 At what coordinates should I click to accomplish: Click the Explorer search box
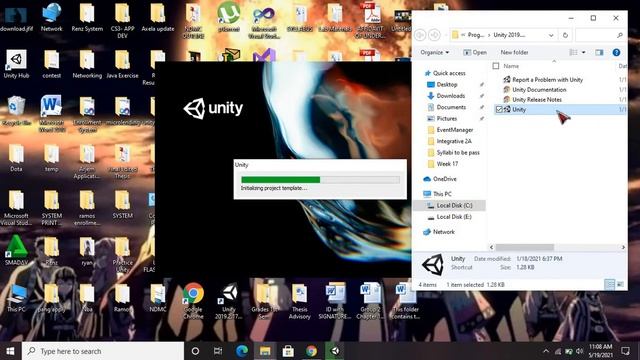pos(600,35)
